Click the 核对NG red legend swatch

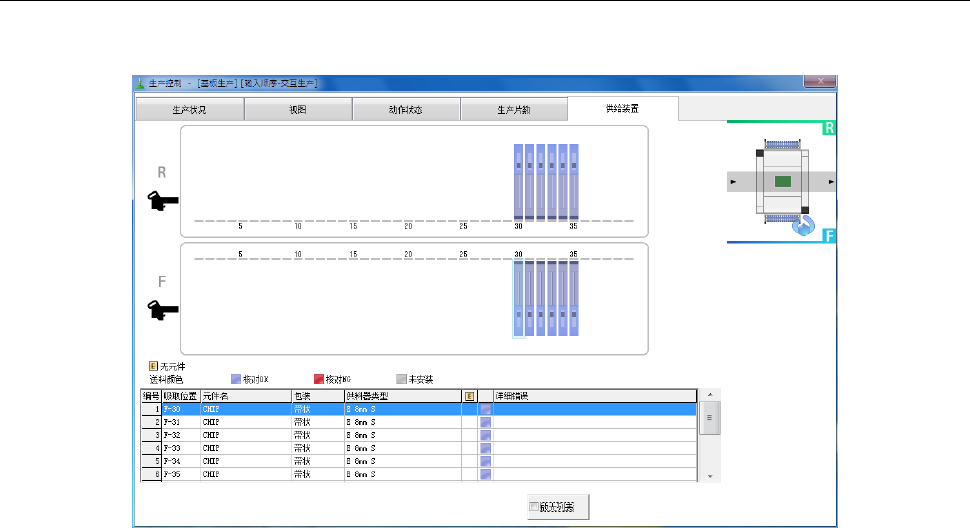[x=320, y=380]
